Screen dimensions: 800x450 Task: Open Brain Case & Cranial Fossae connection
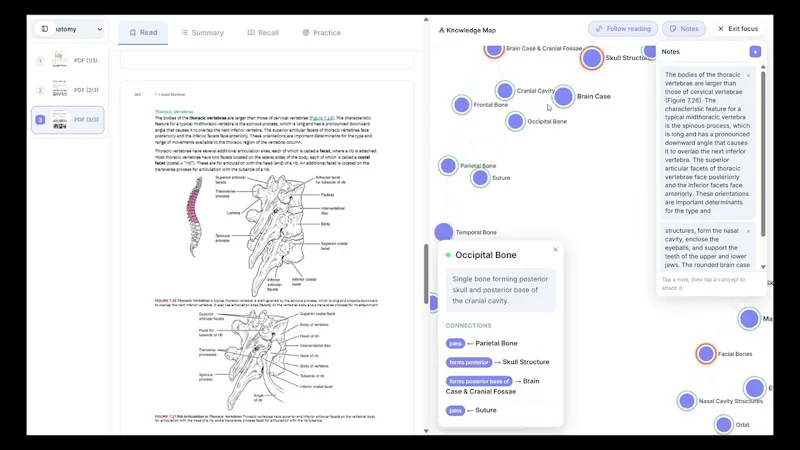point(493,386)
